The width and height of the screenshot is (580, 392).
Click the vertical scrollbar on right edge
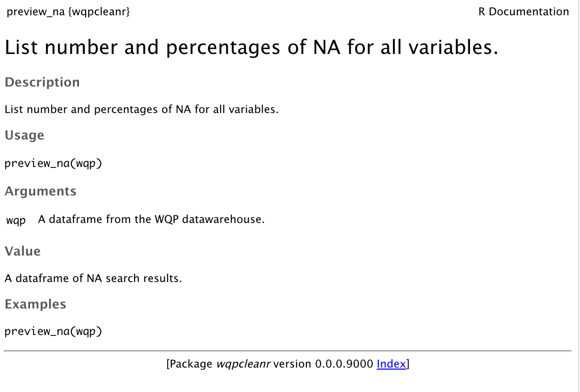point(578,196)
